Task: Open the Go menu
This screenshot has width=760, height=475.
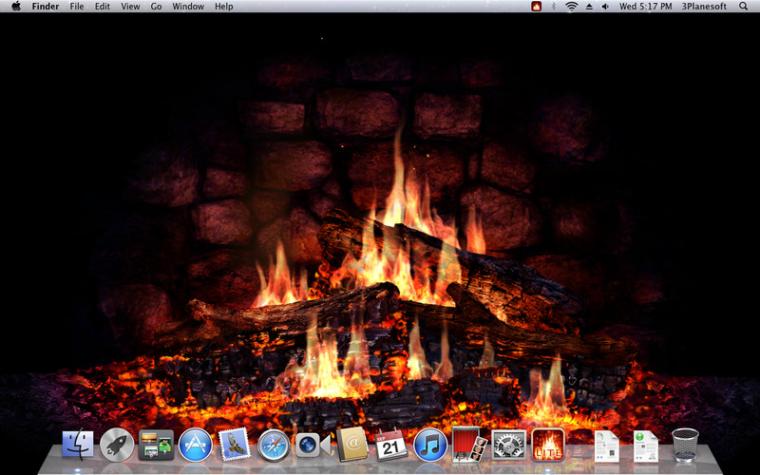Action: click(x=156, y=6)
